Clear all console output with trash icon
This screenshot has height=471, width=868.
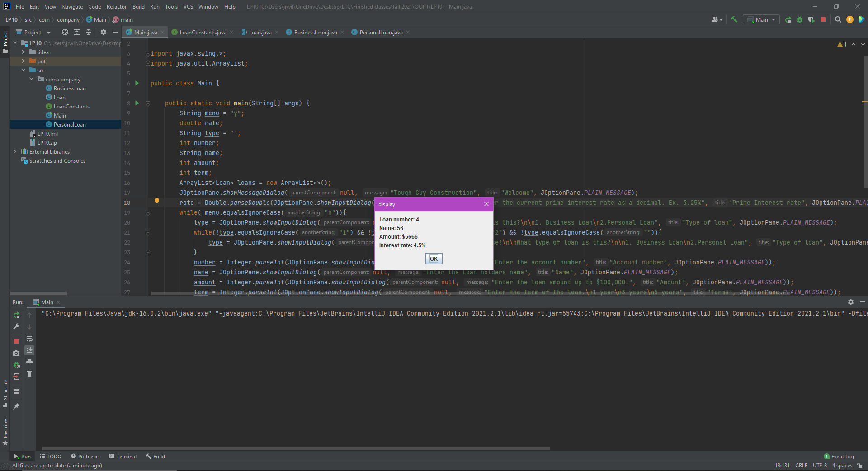tap(29, 374)
